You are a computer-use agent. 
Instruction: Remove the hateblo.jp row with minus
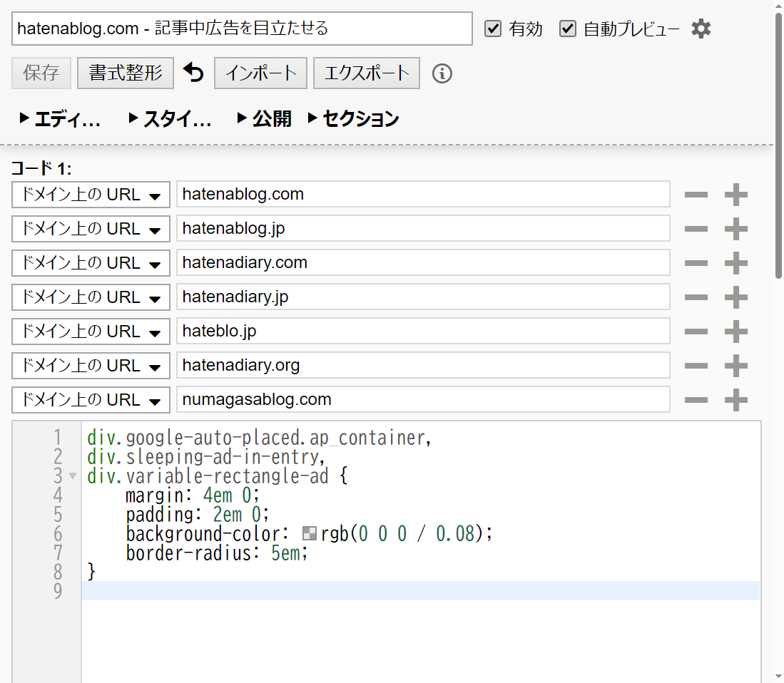(696, 332)
